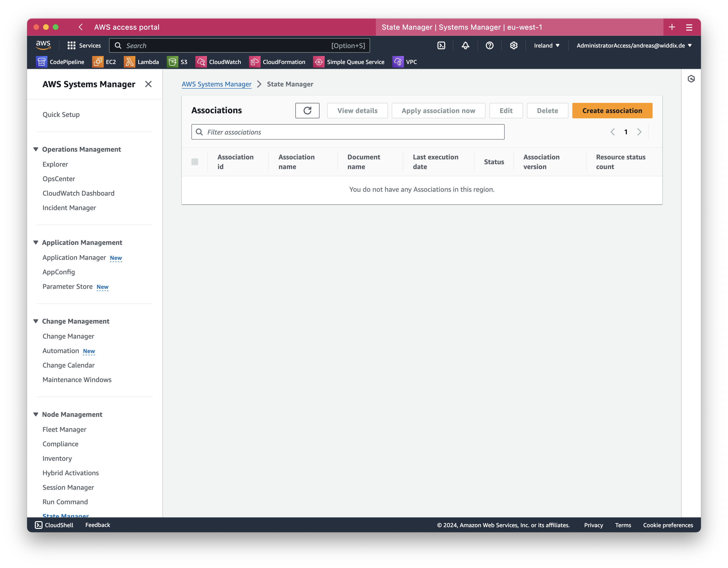The height and width of the screenshot is (568, 728).
Task: Open Change Calendar in sidebar
Action: tap(68, 365)
